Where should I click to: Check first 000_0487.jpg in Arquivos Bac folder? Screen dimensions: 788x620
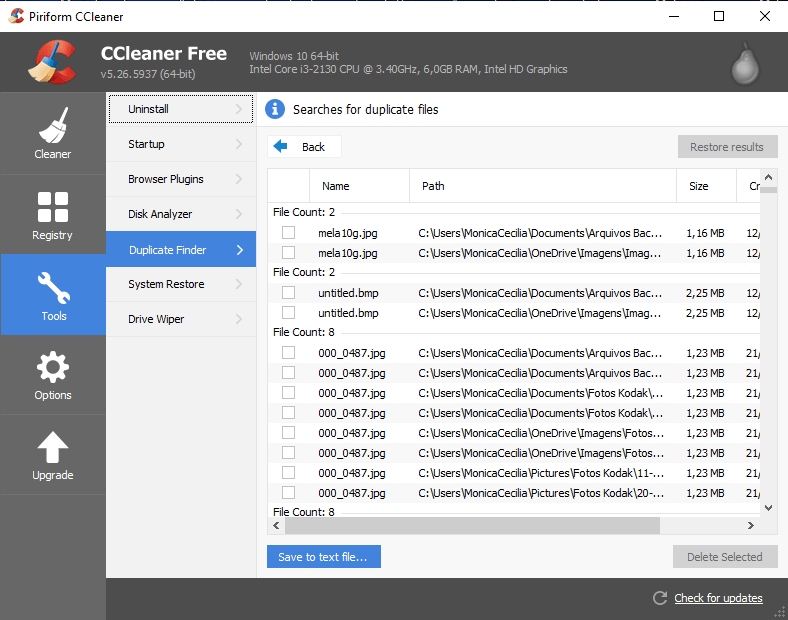[x=288, y=353]
